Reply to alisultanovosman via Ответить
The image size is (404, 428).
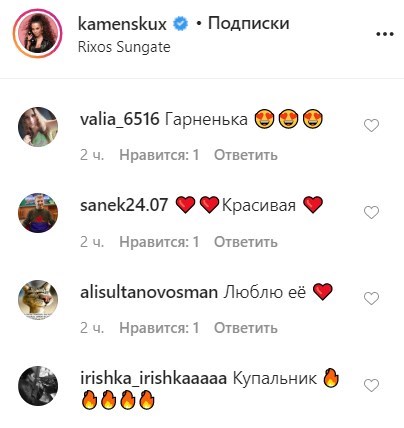click(246, 328)
